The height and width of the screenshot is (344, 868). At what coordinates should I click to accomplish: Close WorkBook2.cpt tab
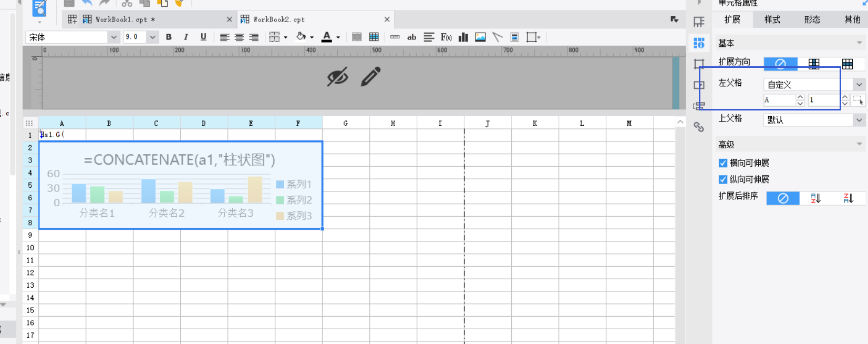[387, 19]
